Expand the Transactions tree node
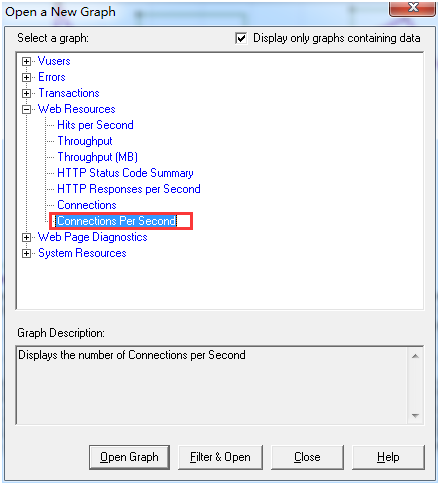The height and width of the screenshot is (485, 440). [x=26, y=93]
